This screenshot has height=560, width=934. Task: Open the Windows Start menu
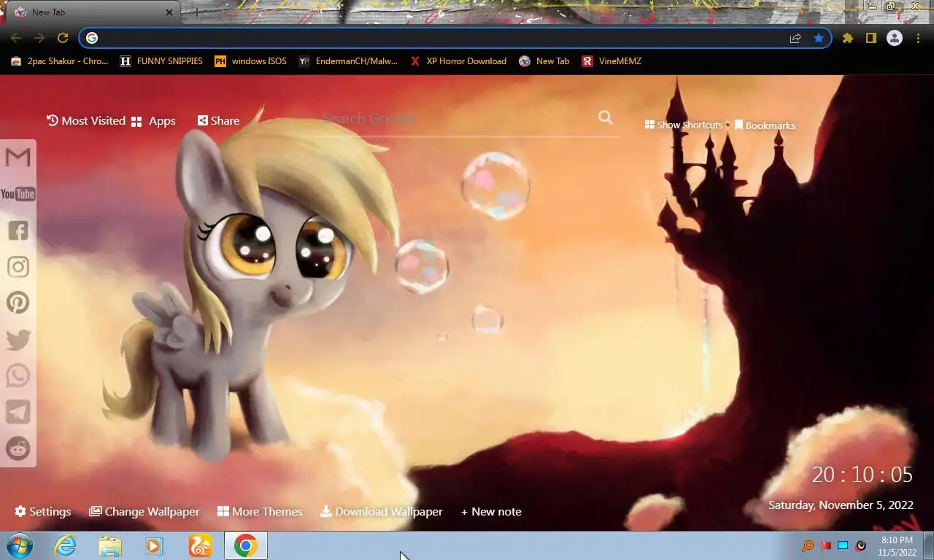[19, 545]
